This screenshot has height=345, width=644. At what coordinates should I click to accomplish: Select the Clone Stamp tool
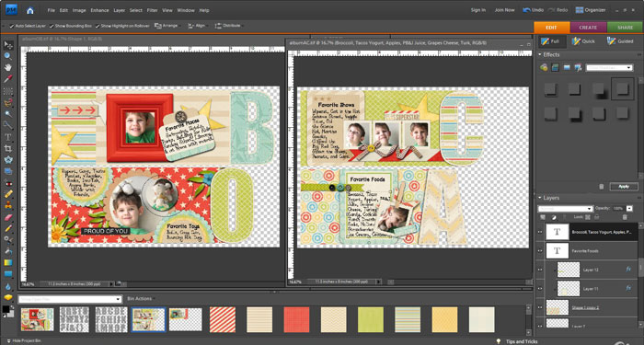click(x=7, y=205)
